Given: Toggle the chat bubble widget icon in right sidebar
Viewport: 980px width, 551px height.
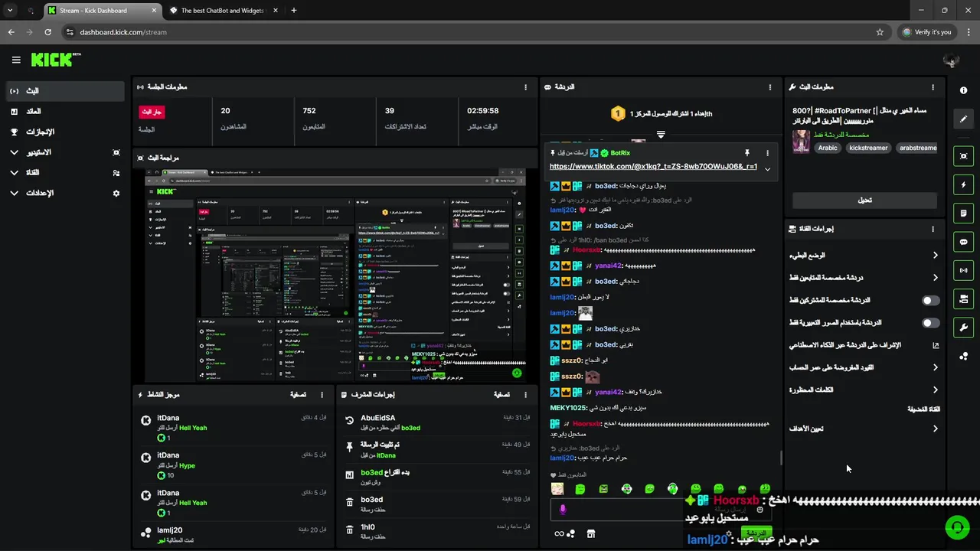Looking at the screenshot, I should [x=963, y=242].
